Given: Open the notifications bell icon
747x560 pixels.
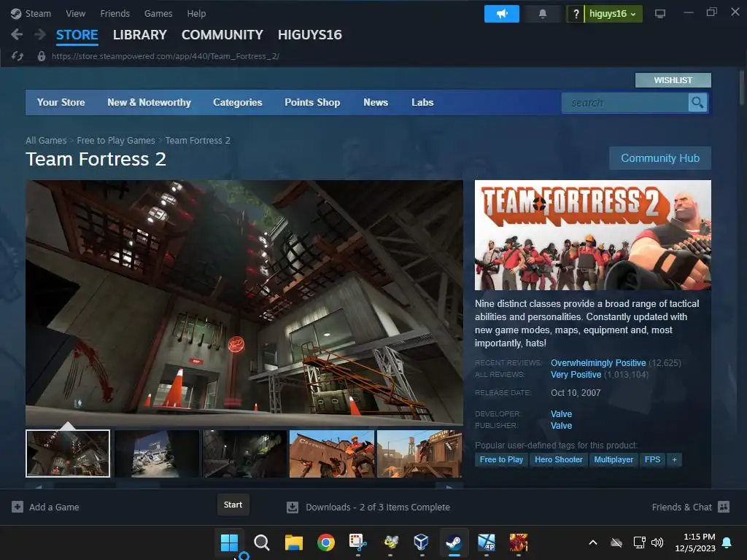Looking at the screenshot, I should (542, 14).
